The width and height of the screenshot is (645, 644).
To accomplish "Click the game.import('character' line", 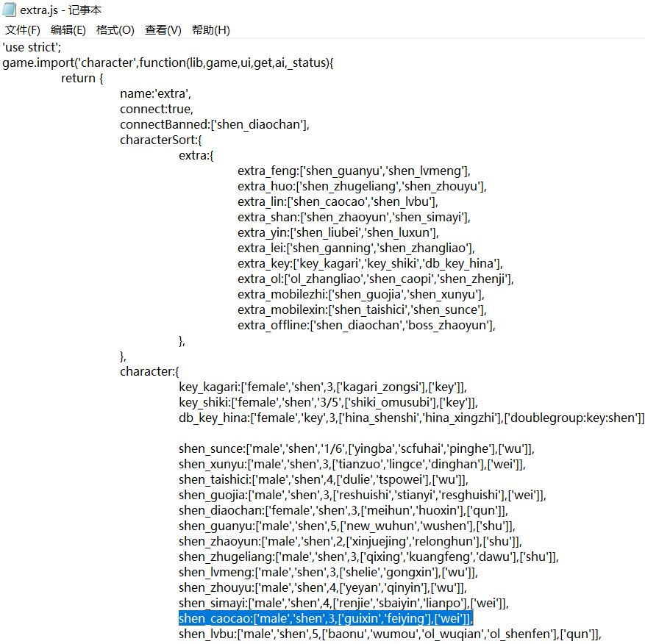I will (168, 63).
